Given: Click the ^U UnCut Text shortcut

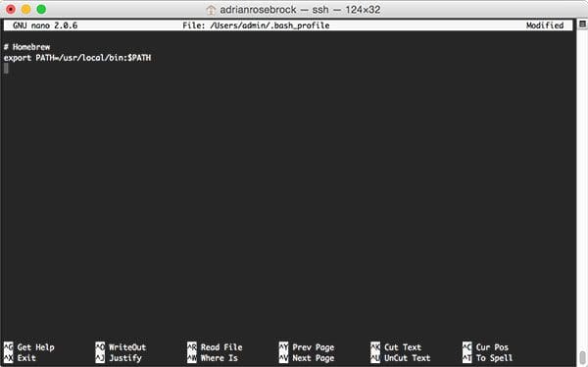Looking at the screenshot, I should coord(401,358).
